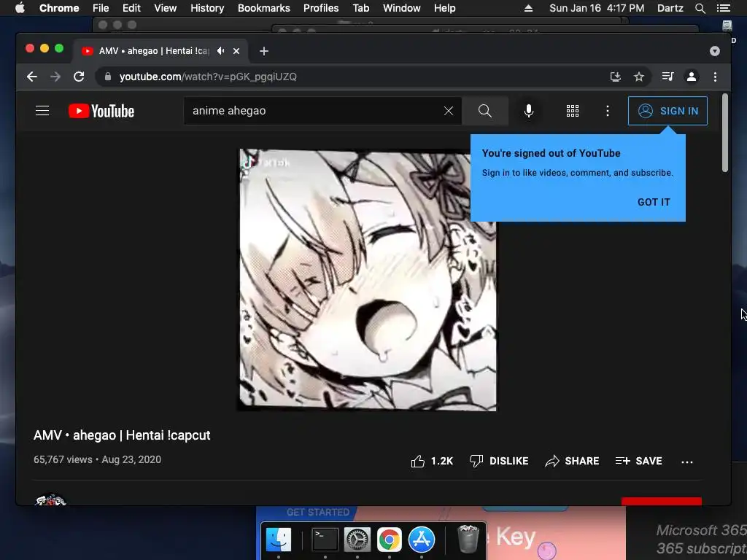Image resolution: width=747 pixels, height=560 pixels.
Task: Open Finder from the Dock
Action: [278, 540]
